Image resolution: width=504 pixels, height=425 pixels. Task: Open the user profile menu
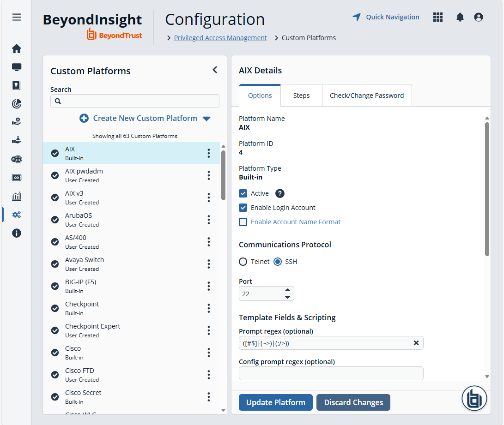pos(479,17)
